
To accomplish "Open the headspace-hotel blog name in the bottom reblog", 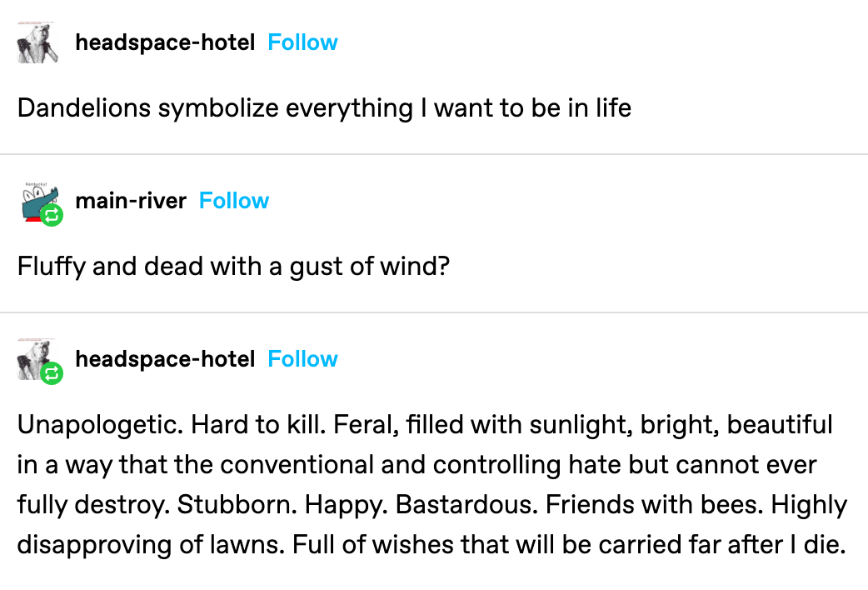I will [165, 359].
